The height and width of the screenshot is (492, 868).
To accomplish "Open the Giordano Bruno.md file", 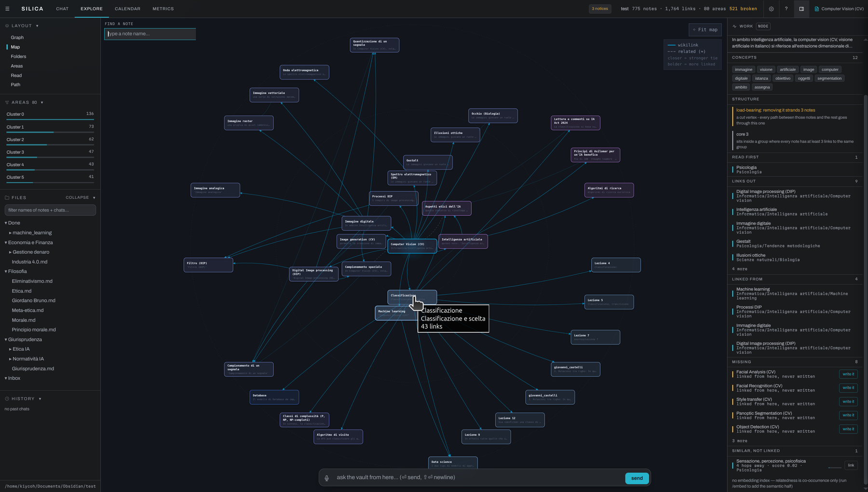I will point(34,301).
